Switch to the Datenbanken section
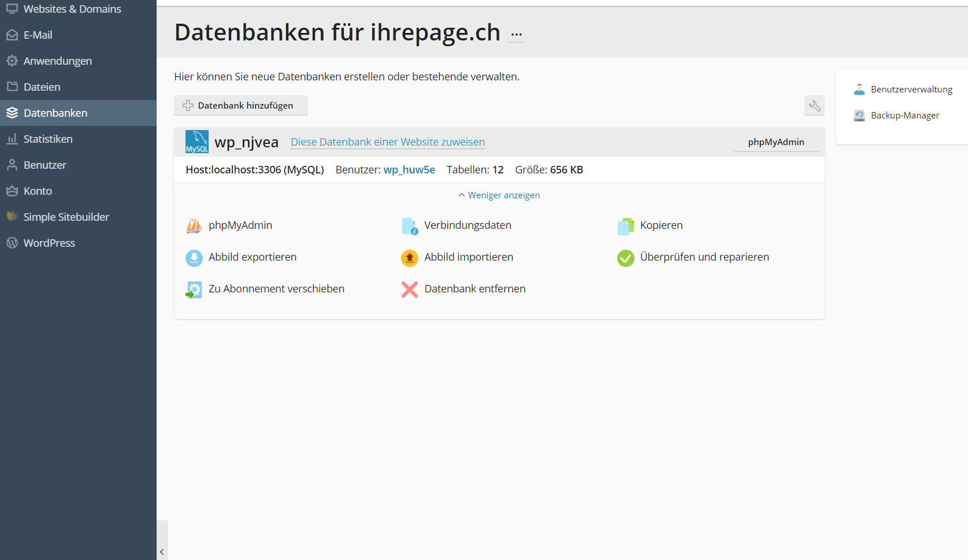 tap(55, 113)
